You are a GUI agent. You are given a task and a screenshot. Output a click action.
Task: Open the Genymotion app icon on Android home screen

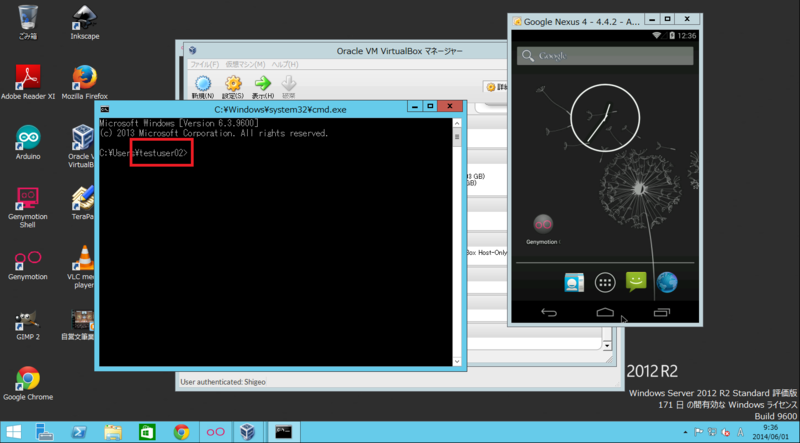tap(543, 229)
